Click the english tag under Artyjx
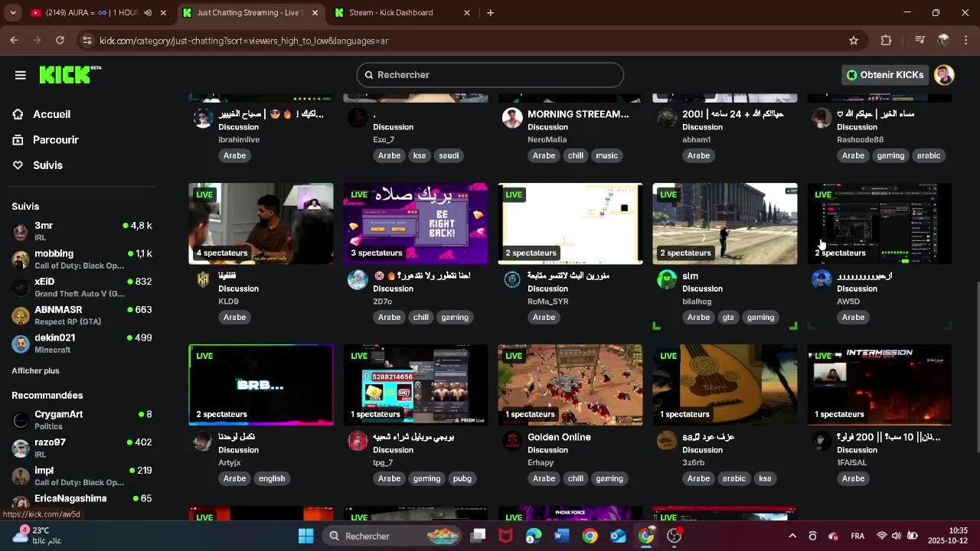Viewport: 980px width, 551px height. (x=272, y=478)
